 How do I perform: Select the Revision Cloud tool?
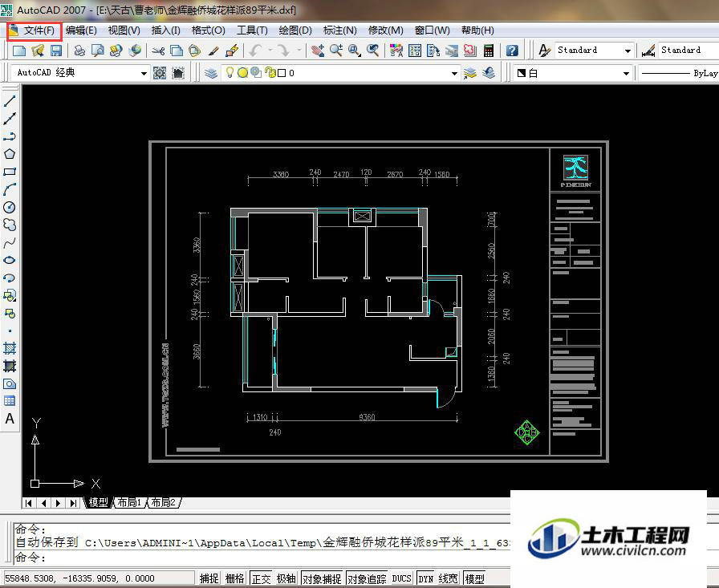pos(10,225)
